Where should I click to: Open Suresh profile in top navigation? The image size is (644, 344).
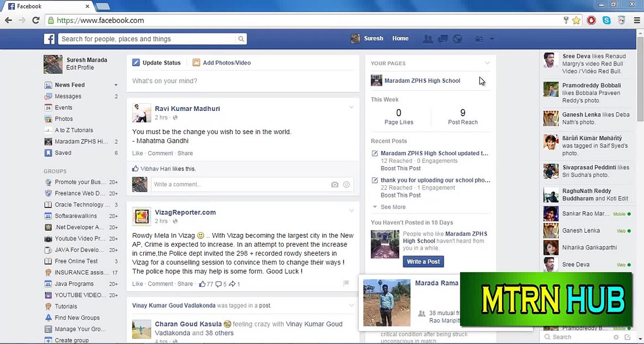click(367, 39)
